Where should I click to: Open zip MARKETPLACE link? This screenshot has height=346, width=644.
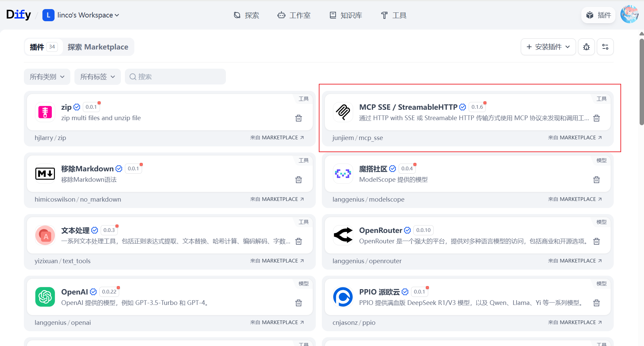277,138
